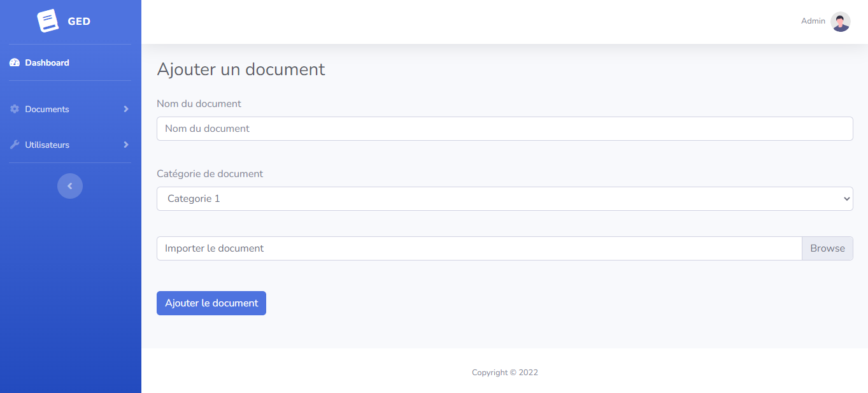Click the Utilisateurs wrench icon
Image resolution: width=868 pixels, height=393 pixels.
click(15, 145)
